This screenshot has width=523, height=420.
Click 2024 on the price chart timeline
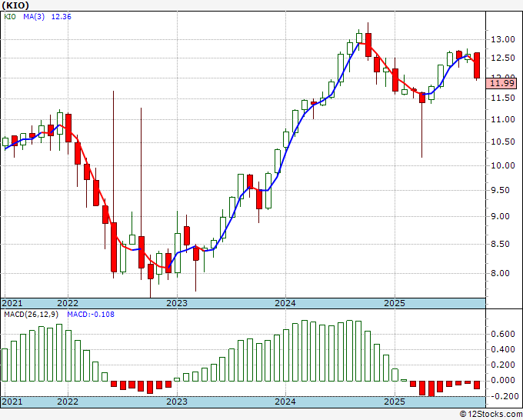coord(285,303)
